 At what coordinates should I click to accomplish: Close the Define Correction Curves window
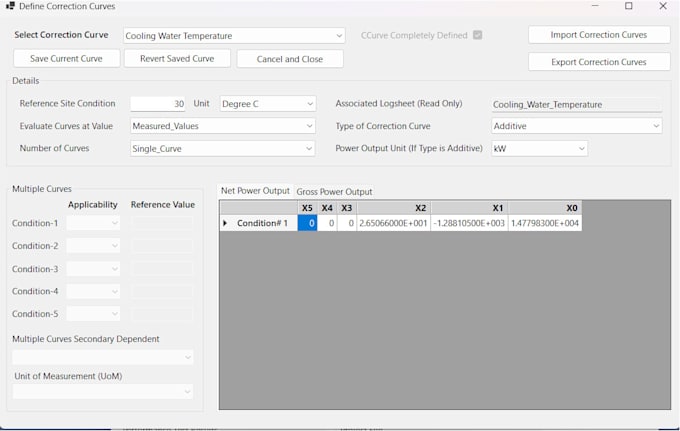[x=663, y=6]
